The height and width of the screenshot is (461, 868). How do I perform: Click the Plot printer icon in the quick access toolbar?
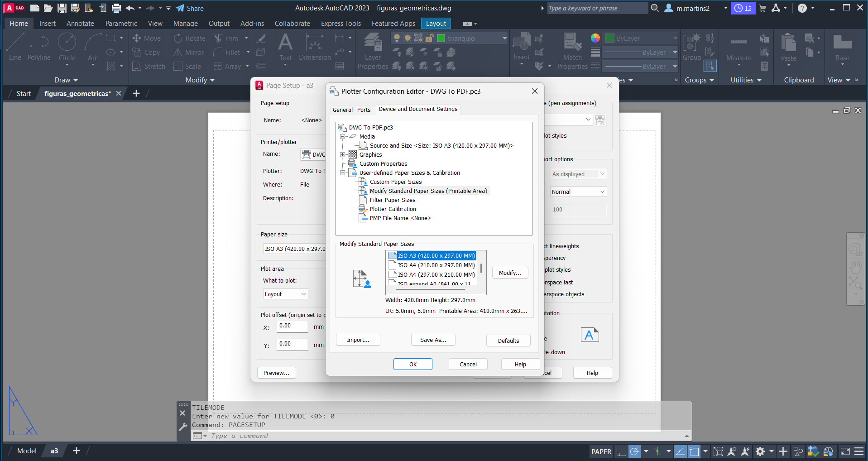point(116,8)
